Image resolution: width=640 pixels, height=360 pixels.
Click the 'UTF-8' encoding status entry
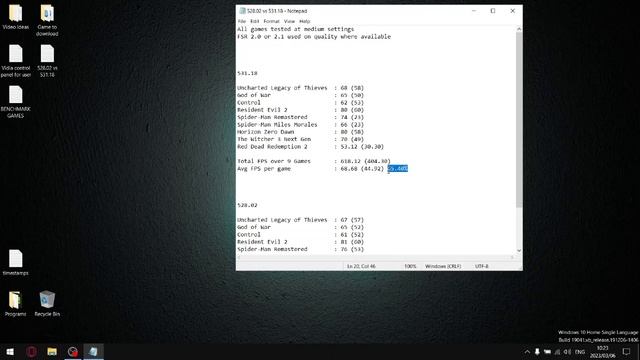(x=482, y=266)
